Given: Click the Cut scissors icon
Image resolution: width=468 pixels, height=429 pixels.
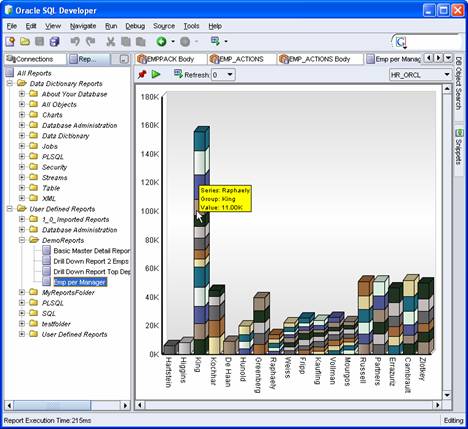Looking at the screenshot, I should tap(110, 42).
